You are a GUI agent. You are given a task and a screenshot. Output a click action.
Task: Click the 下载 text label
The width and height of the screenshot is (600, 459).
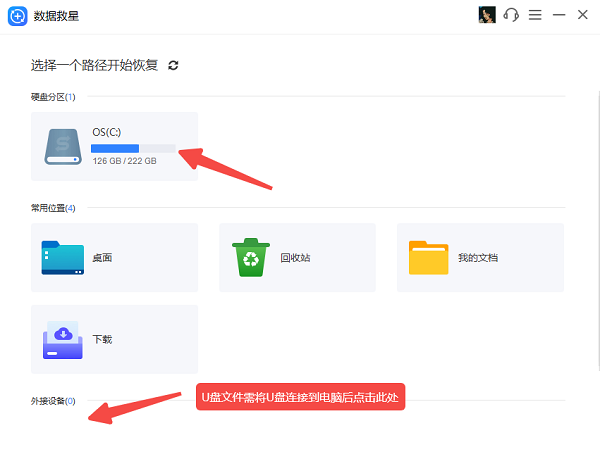click(102, 340)
